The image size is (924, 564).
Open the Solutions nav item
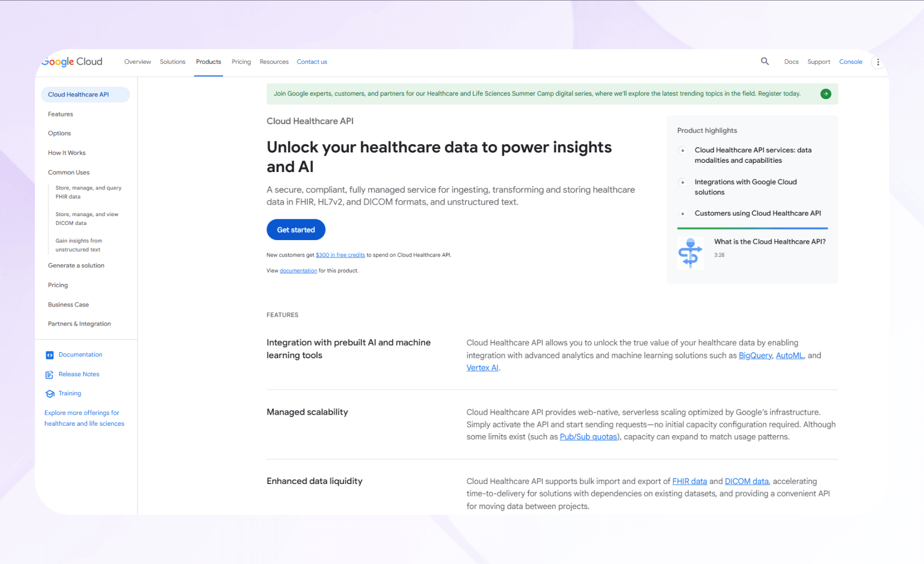(x=173, y=62)
